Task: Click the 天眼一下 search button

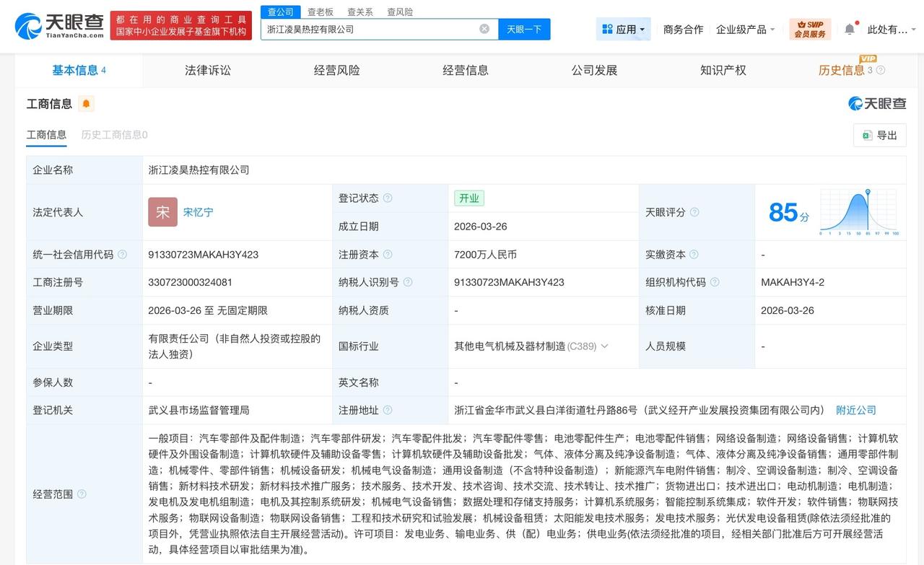Action: click(x=524, y=29)
